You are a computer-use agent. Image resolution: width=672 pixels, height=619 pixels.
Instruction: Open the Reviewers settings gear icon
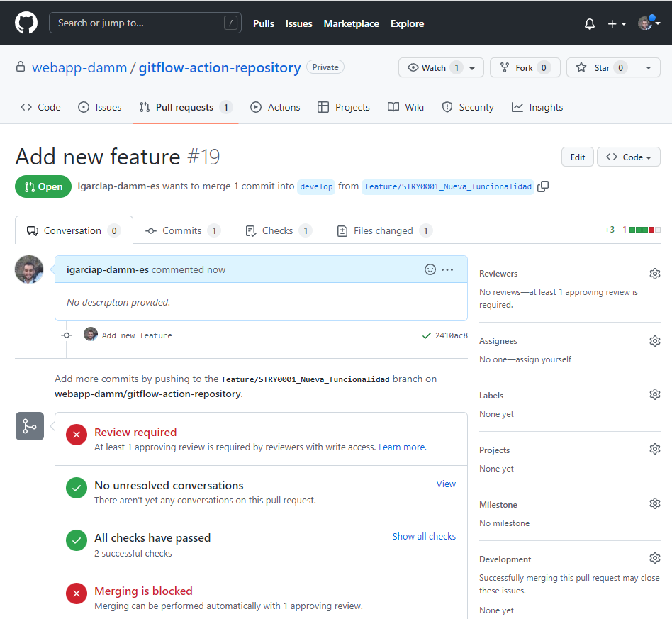[654, 273]
